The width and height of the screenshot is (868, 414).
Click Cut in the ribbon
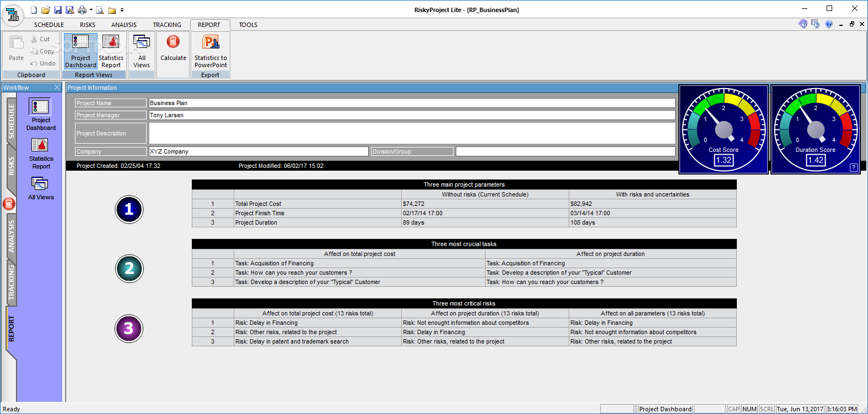tap(40, 39)
